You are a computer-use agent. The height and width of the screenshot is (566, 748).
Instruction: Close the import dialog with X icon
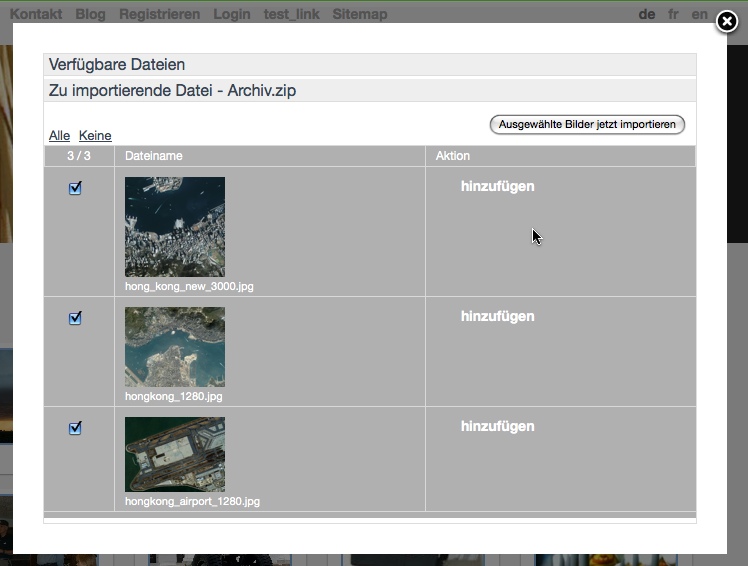click(x=726, y=22)
